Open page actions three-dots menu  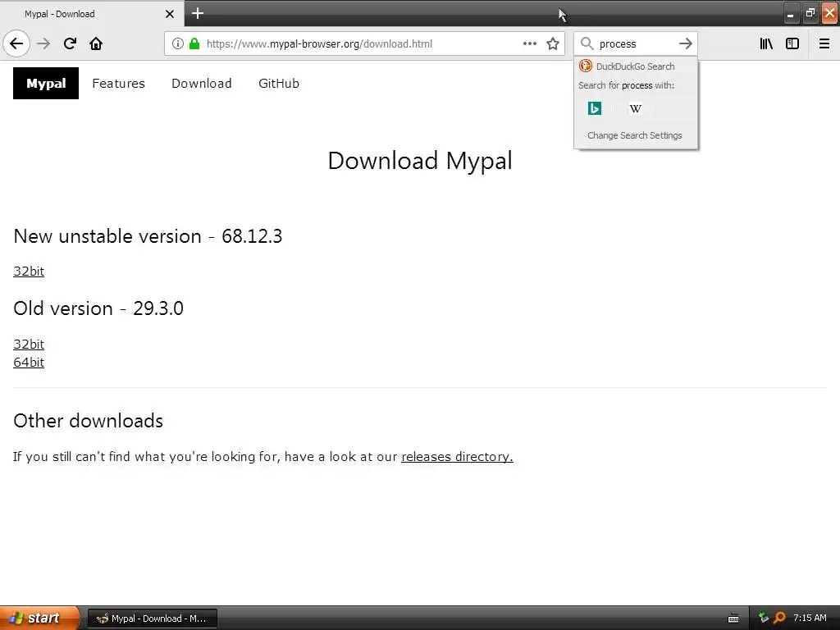529,44
